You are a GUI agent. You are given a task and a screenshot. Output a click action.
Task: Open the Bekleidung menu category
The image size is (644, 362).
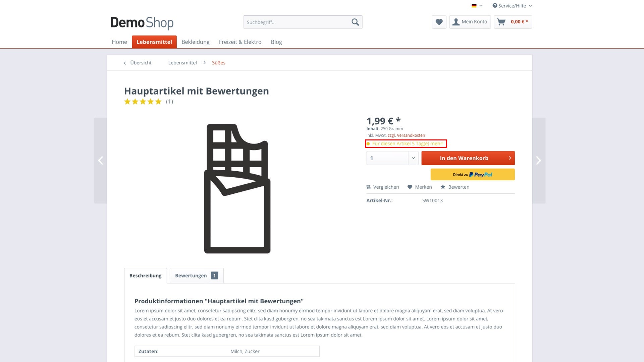click(195, 42)
